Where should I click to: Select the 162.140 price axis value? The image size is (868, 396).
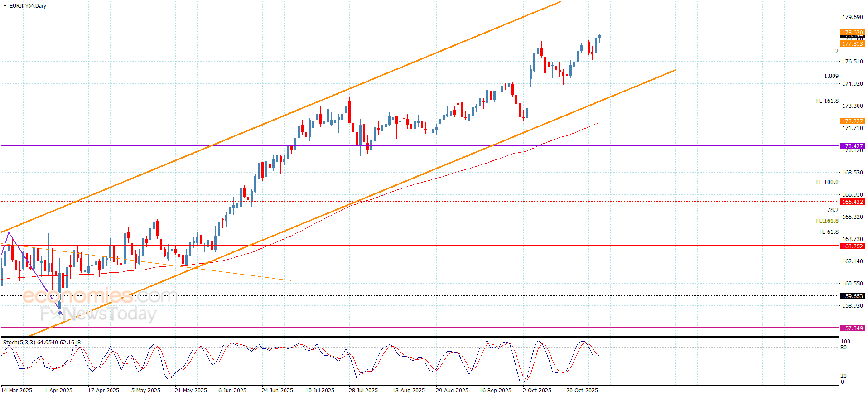(x=853, y=261)
